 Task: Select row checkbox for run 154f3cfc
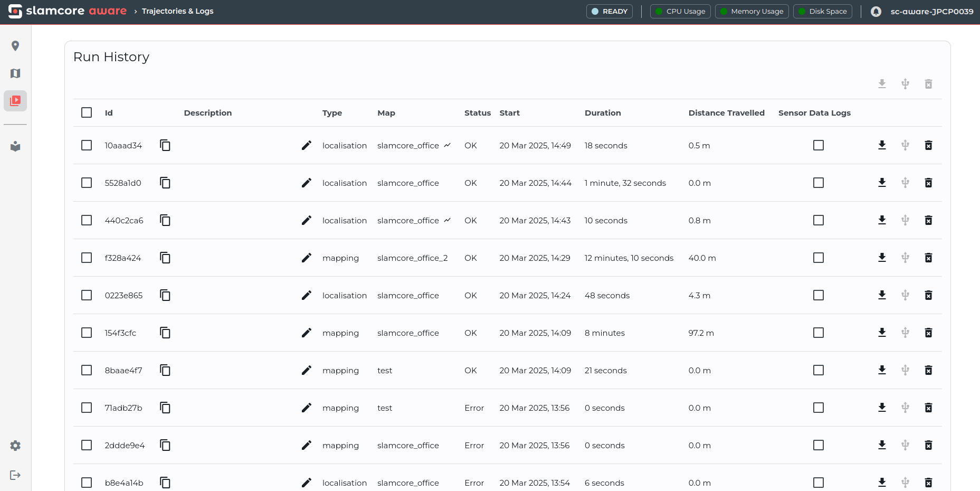(87, 333)
